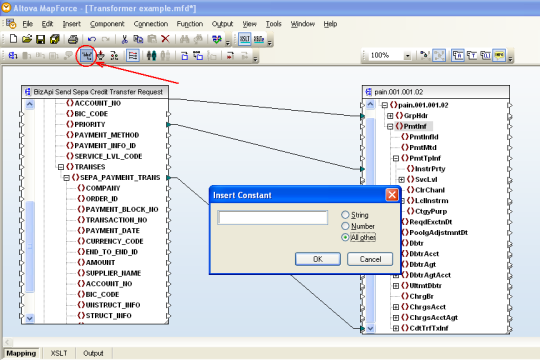The image size is (540, 360).
Task: Expand the GrpHdr node
Action: (390, 116)
